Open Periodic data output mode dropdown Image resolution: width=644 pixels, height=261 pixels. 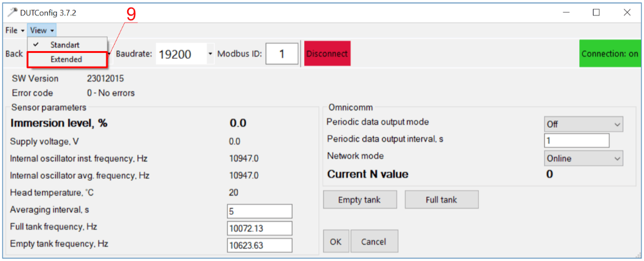click(x=583, y=124)
